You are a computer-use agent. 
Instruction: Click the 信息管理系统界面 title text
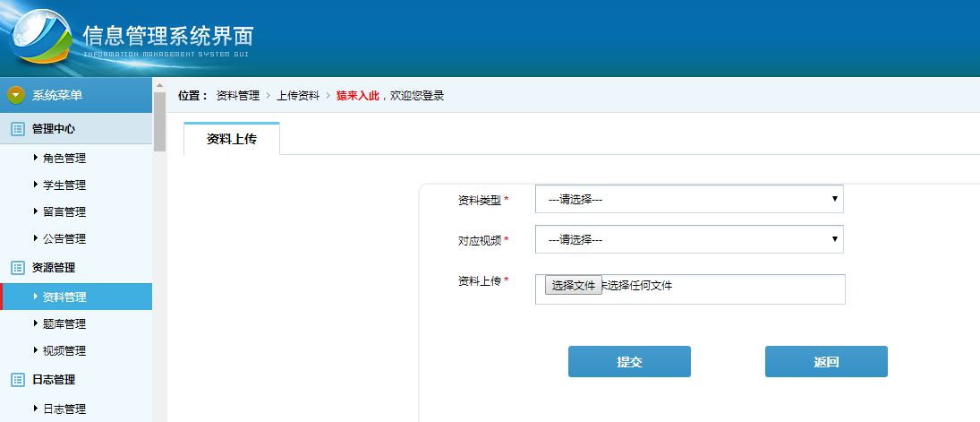coord(168,36)
